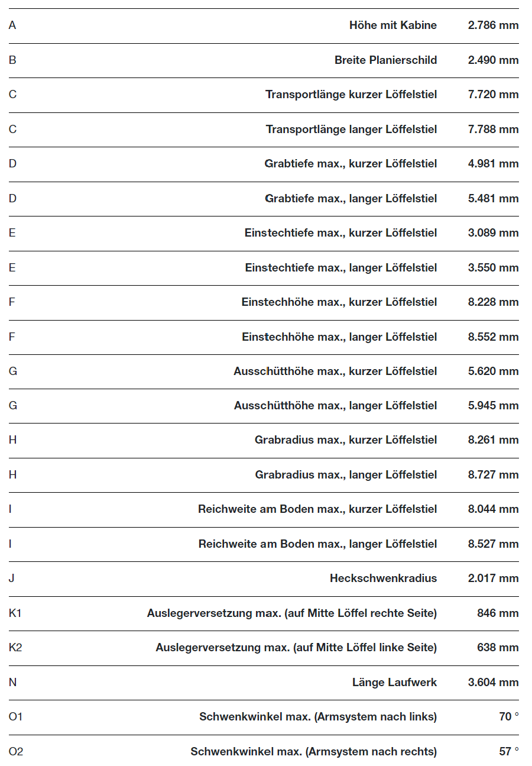The image size is (532, 766).
Task: Select the 57 ° Schwenkwinkel value
Action: coord(509,751)
